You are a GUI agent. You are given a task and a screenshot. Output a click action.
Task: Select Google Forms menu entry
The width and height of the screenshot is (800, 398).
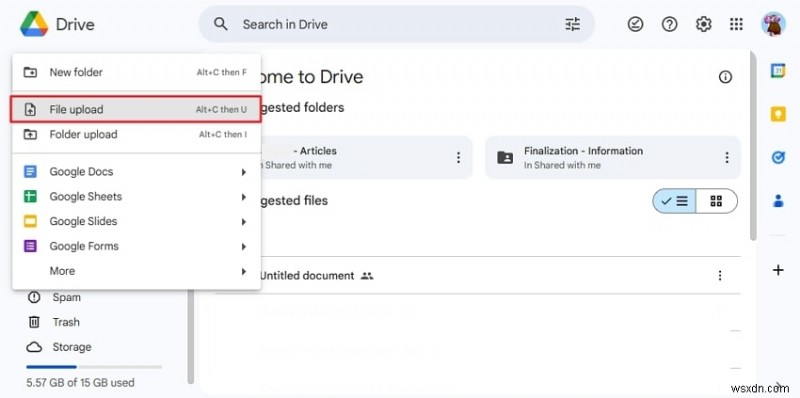[136, 246]
